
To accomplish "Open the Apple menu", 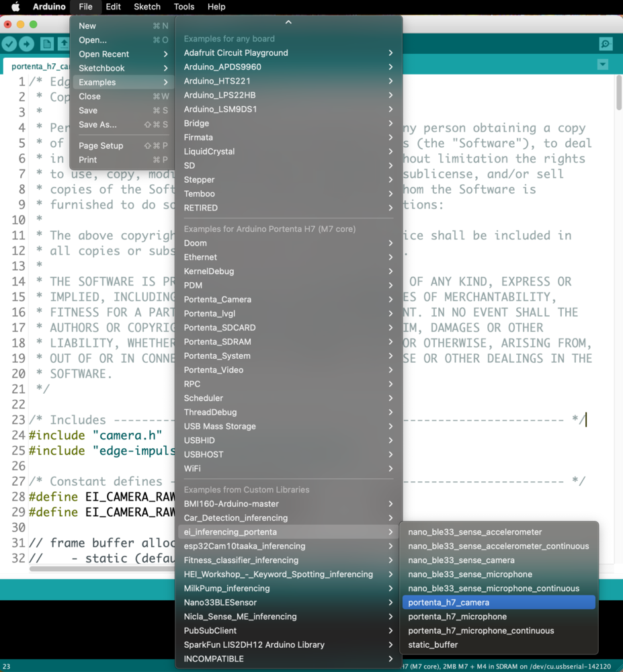I will coord(15,7).
